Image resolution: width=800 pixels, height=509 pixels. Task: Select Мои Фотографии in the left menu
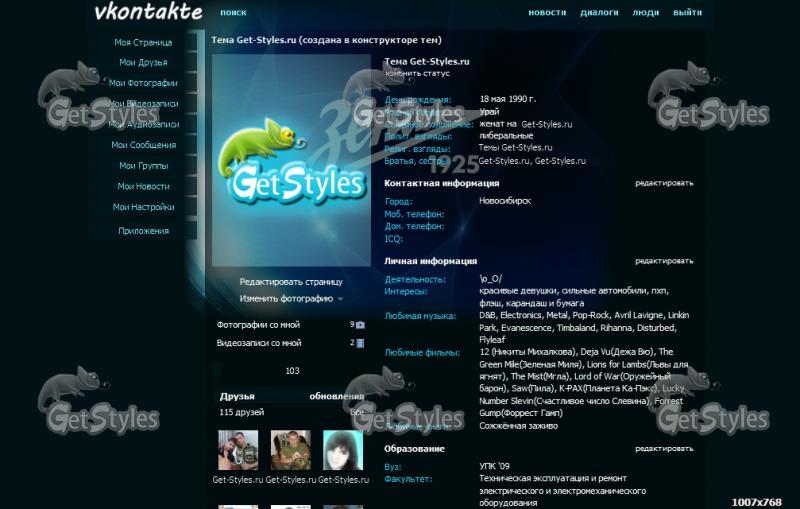tap(143, 83)
